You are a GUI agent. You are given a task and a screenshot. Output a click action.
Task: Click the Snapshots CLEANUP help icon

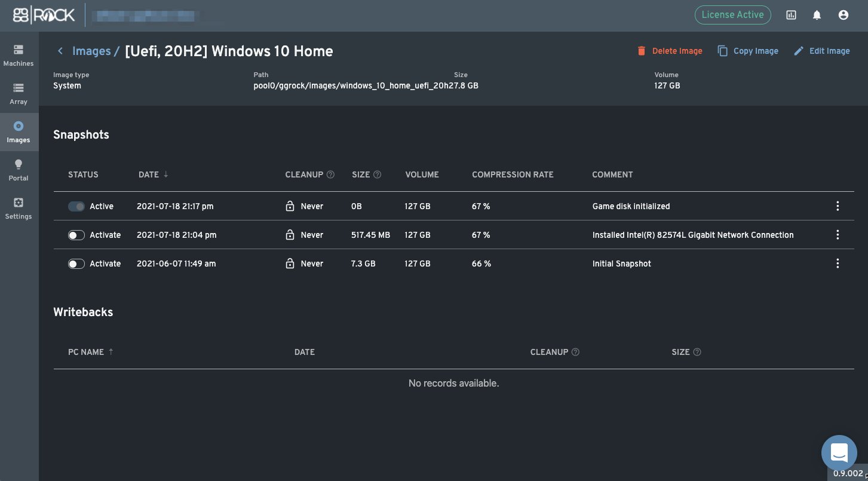(331, 174)
